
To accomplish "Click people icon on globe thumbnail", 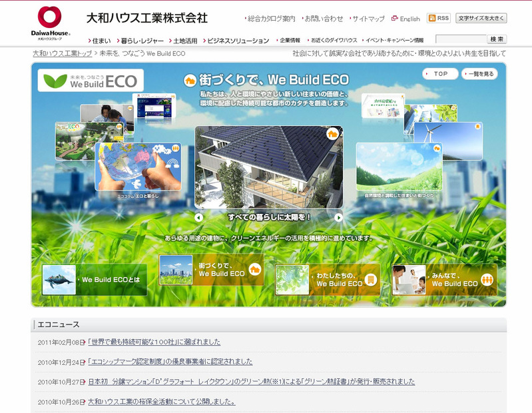I will [175, 149].
